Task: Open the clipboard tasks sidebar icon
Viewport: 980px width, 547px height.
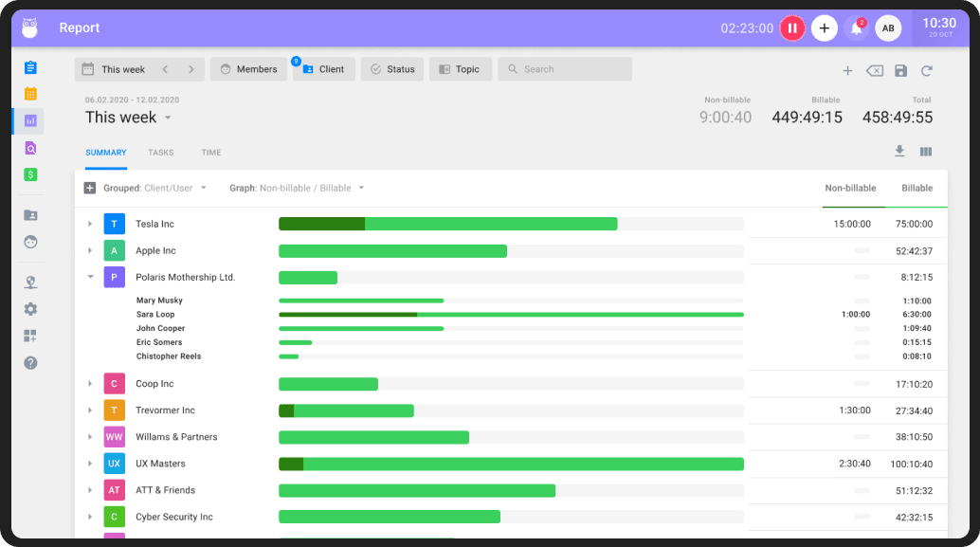Action: (30, 67)
